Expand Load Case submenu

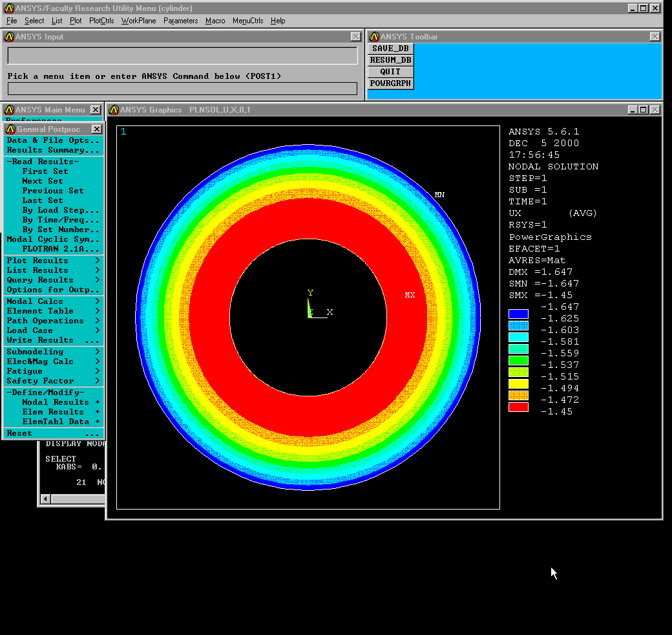click(53, 330)
